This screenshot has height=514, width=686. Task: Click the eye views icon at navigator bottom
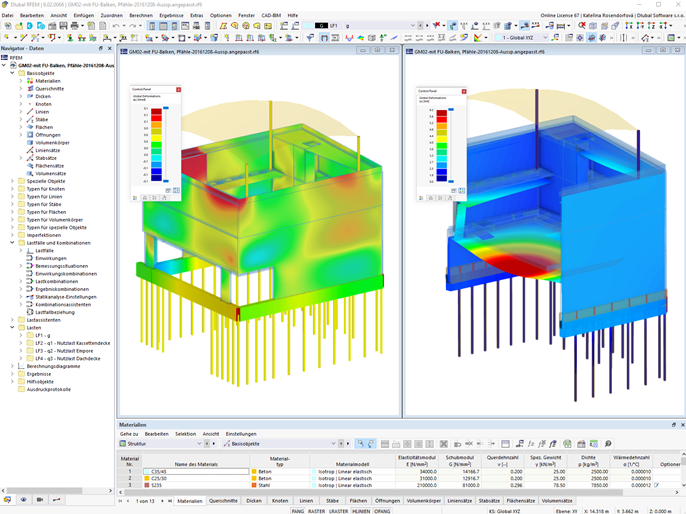click(24, 500)
